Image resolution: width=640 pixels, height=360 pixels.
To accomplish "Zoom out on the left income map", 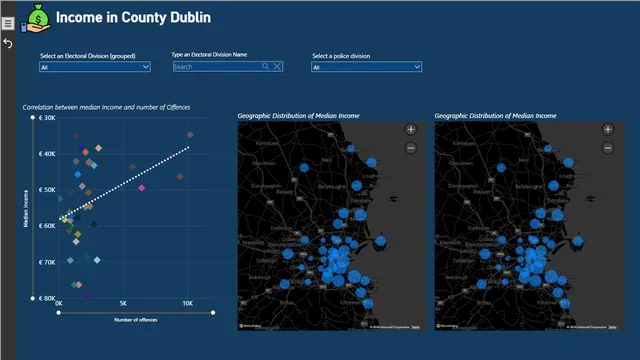I will pyautogui.click(x=411, y=148).
